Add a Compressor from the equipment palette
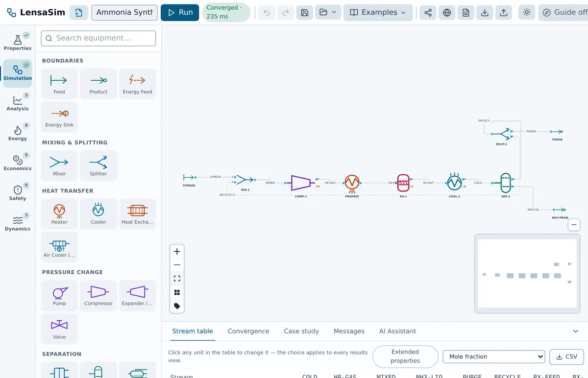Viewport: 588px width, 378px height. pyautogui.click(x=98, y=296)
